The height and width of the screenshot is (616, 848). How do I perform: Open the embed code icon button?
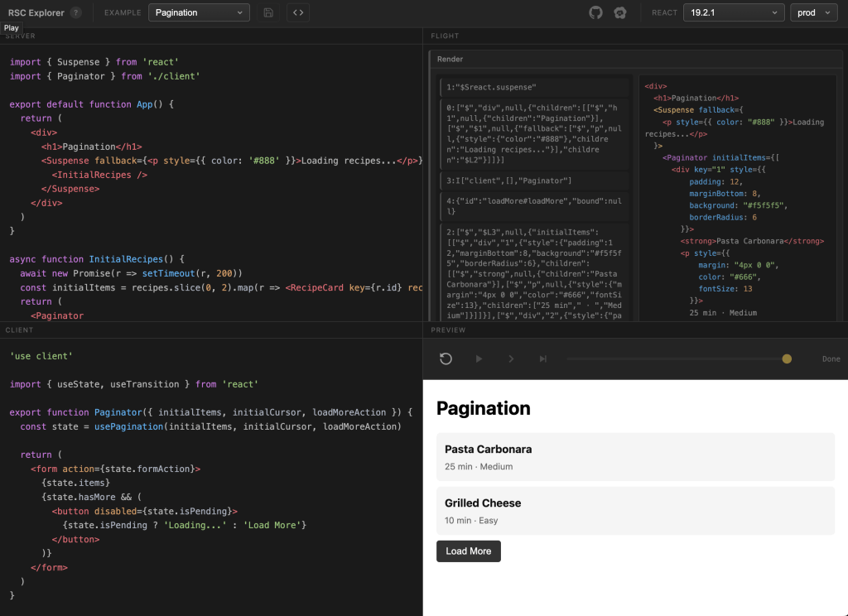(x=298, y=12)
